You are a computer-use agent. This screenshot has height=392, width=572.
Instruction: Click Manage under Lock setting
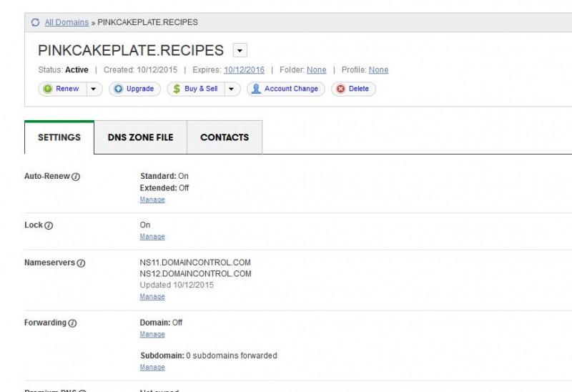click(152, 237)
